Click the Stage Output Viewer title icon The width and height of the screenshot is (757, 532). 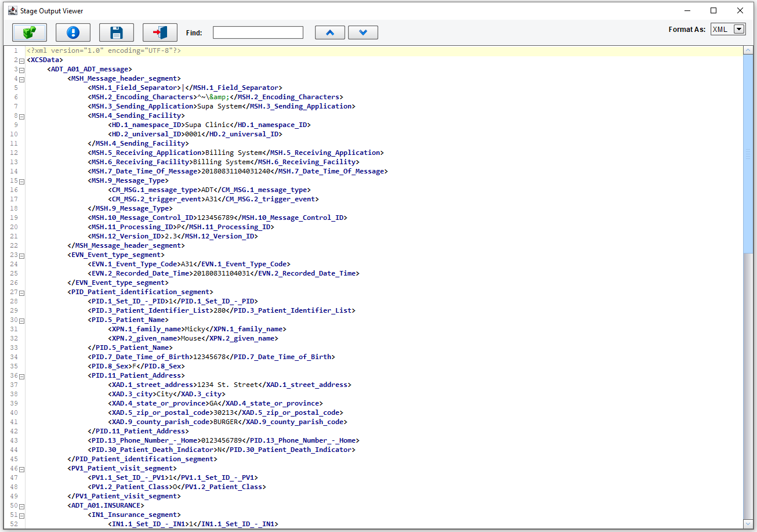(x=12, y=10)
